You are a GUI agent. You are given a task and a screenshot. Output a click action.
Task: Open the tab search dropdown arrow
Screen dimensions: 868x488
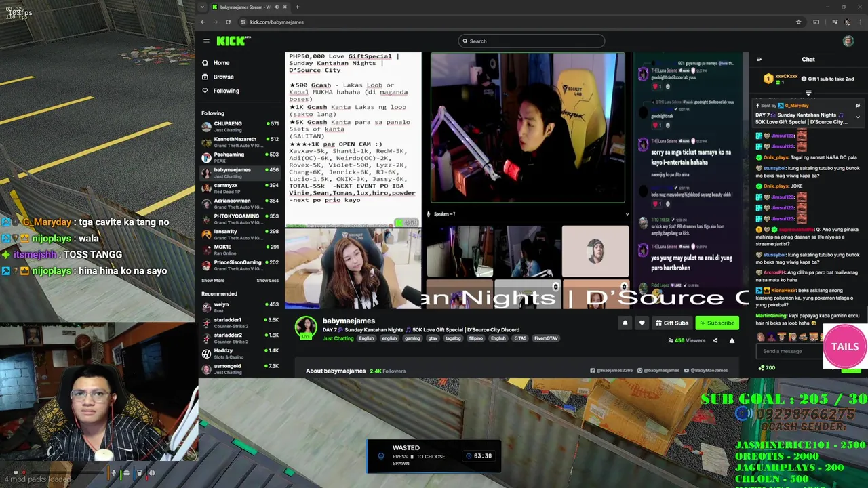point(203,7)
